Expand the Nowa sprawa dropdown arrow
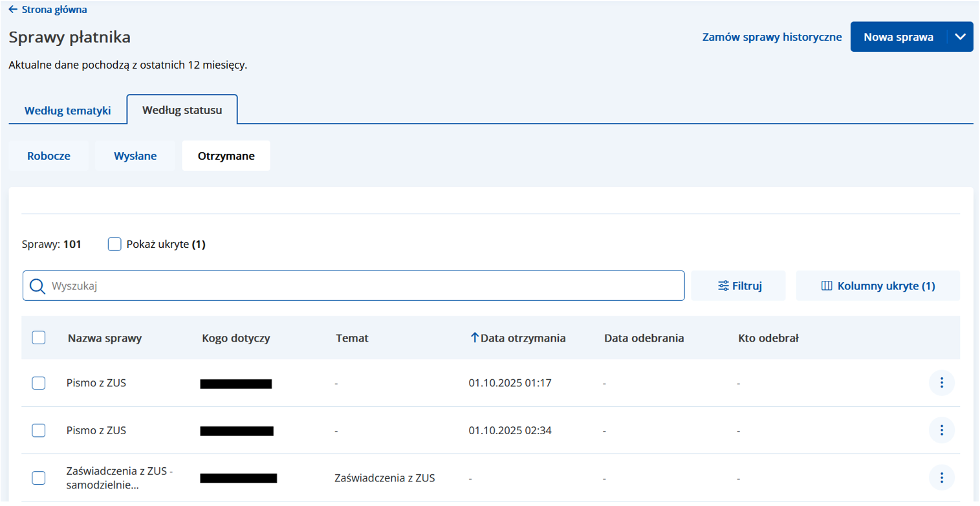 (960, 37)
